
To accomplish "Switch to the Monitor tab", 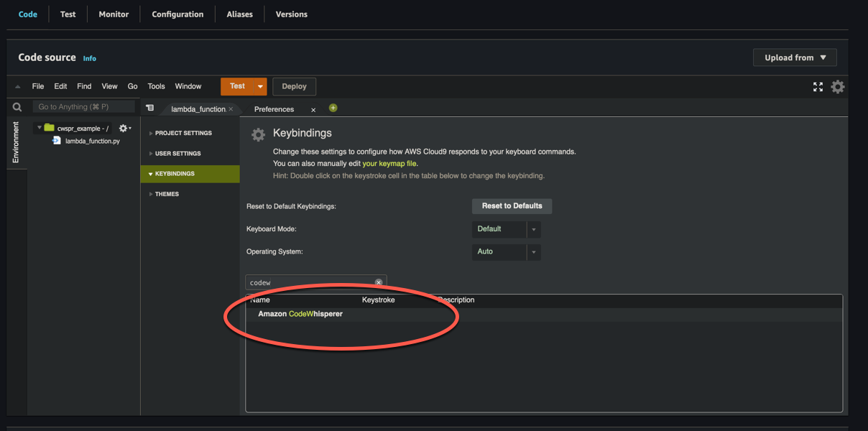I will click(x=113, y=14).
